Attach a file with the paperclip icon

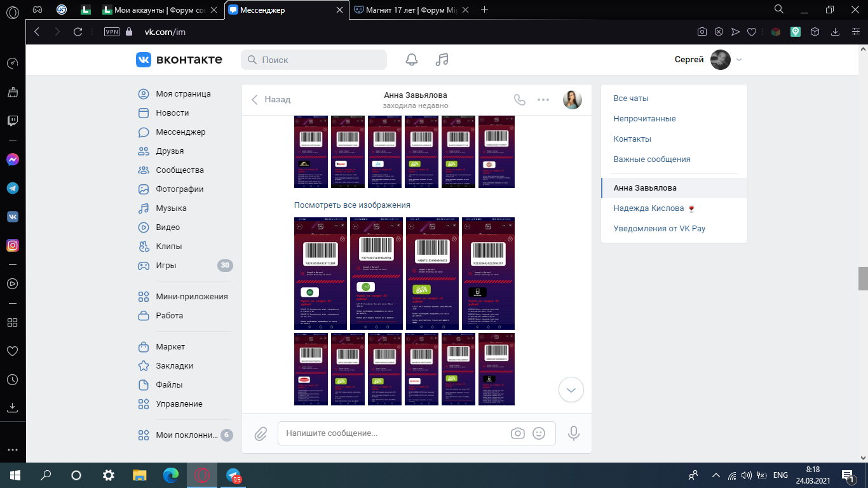point(261,434)
